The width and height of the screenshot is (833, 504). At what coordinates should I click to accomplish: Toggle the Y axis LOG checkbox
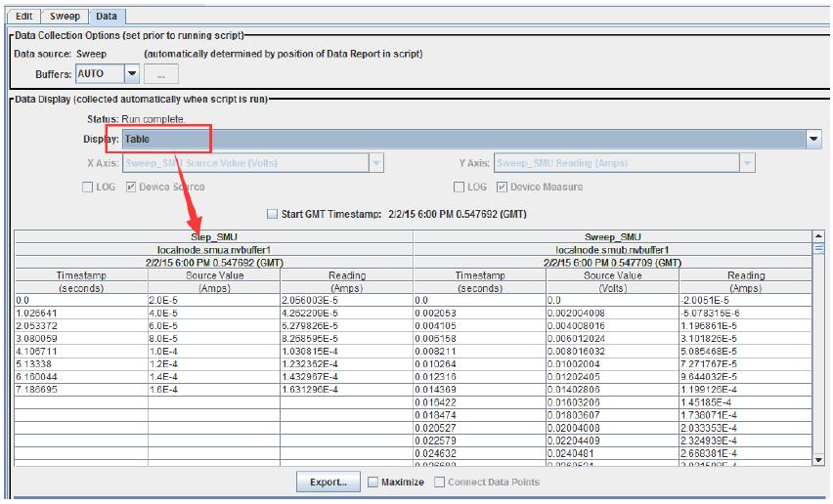(x=460, y=187)
